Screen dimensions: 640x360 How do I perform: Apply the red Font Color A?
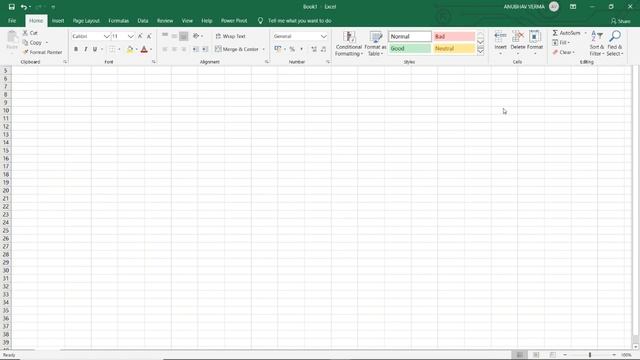click(x=144, y=49)
